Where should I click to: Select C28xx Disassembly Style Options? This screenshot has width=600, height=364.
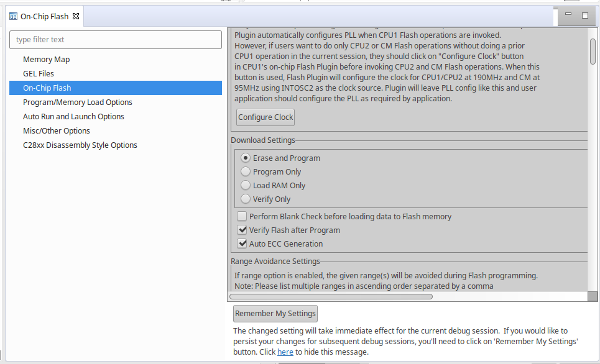[x=80, y=145]
